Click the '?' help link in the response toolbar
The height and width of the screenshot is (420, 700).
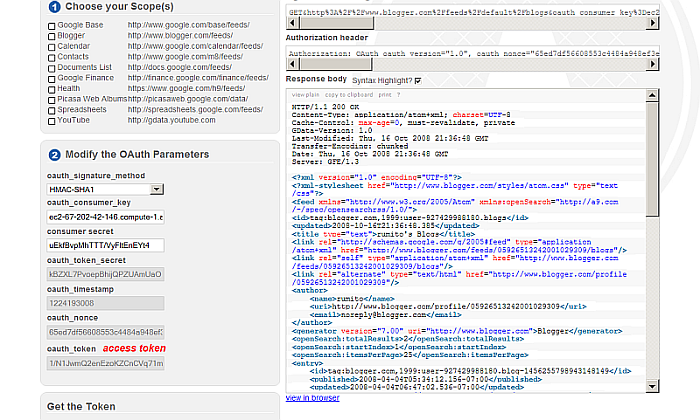[399, 95]
